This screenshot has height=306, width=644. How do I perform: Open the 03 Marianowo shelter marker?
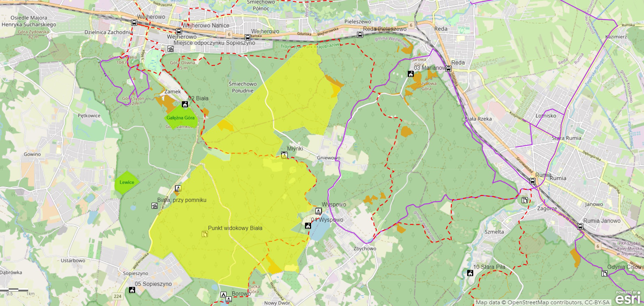coord(411,74)
